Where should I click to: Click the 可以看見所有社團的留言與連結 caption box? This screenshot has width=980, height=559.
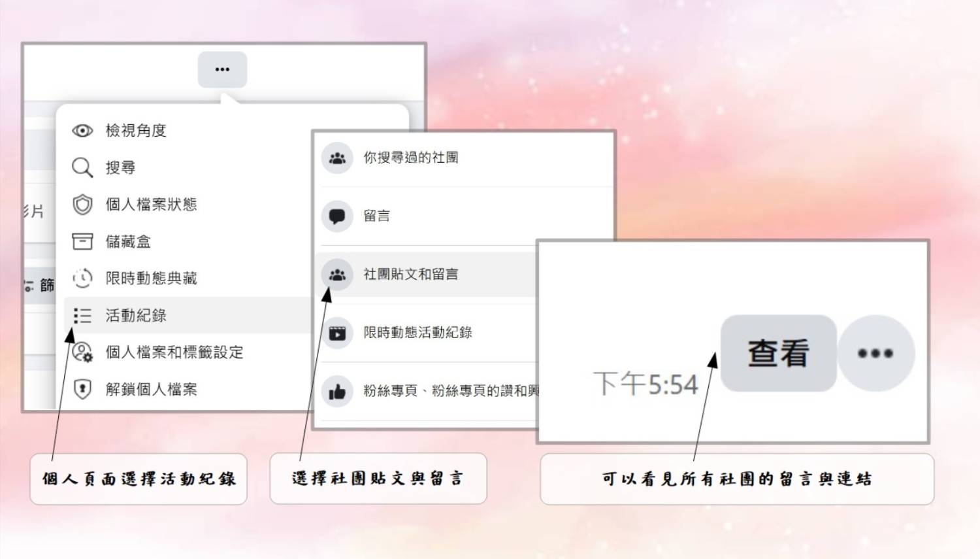click(x=737, y=479)
